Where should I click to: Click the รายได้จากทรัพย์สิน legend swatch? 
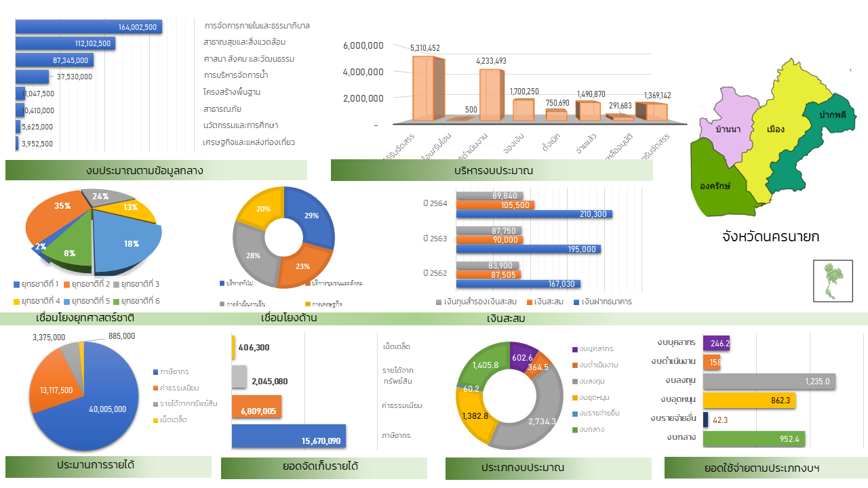(155, 404)
